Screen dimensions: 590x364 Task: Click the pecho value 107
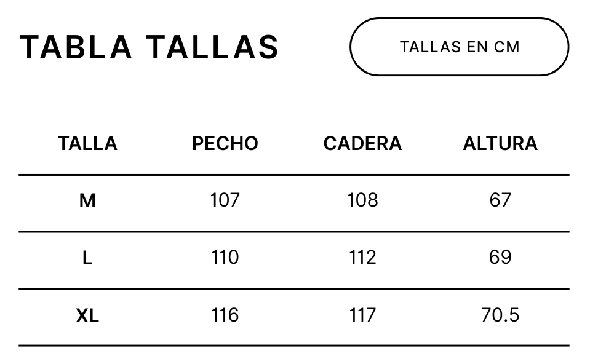[225, 200]
